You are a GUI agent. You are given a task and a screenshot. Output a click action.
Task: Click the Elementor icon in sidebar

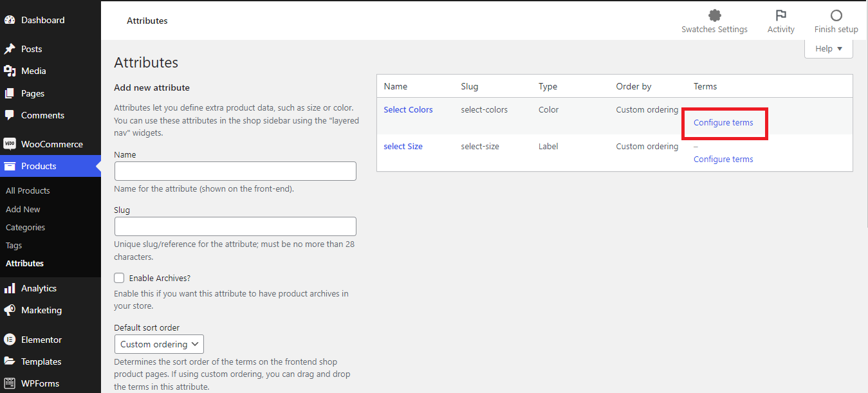point(10,340)
